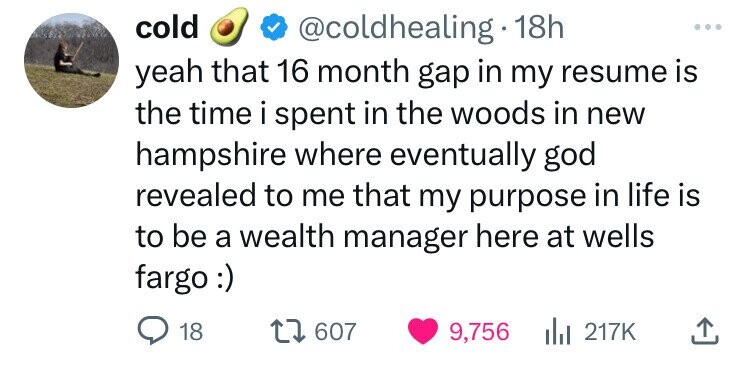This screenshot has width=750, height=370.
Task: Click the share upload arrow icon
Action: (706, 332)
